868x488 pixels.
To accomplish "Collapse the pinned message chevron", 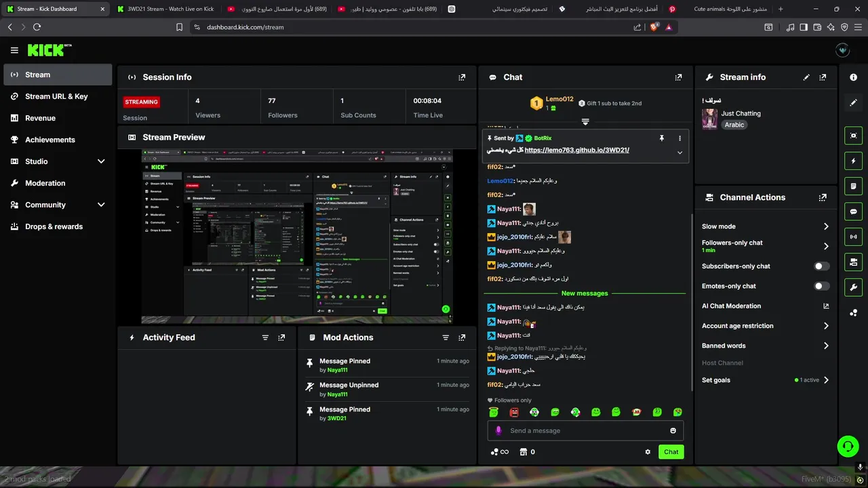I will (x=679, y=152).
